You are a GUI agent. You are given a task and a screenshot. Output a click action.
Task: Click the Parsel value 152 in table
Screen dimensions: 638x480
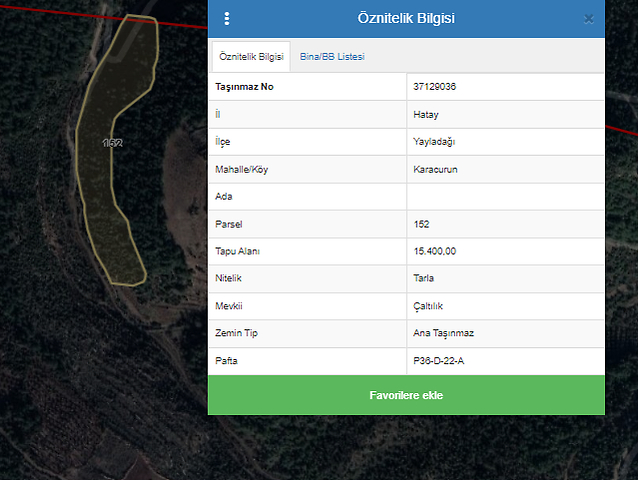[421, 224]
